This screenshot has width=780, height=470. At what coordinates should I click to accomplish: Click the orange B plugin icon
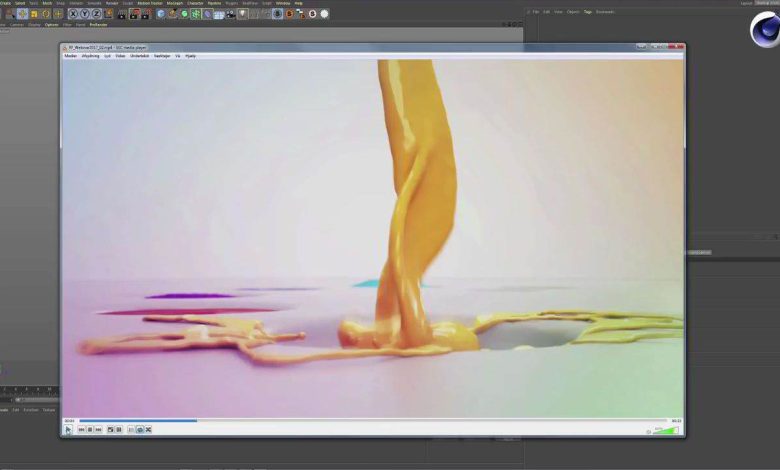point(290,14)
